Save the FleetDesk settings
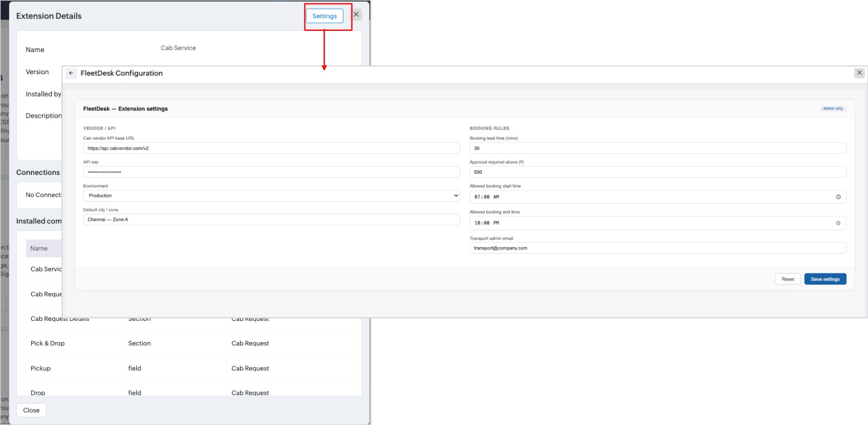Screen dimensions: 868x425 point(825,279)
